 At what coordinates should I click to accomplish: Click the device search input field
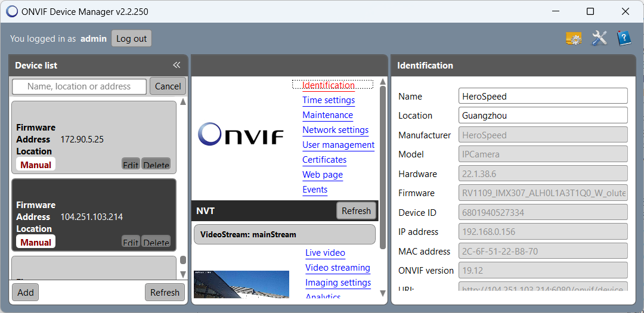tap(79, 86)
